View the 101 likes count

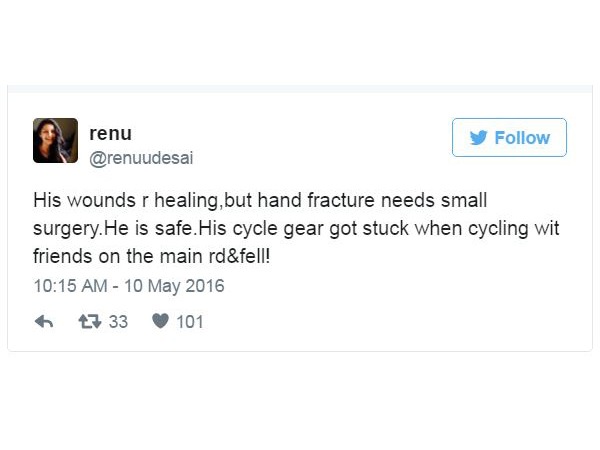(190, 322)
